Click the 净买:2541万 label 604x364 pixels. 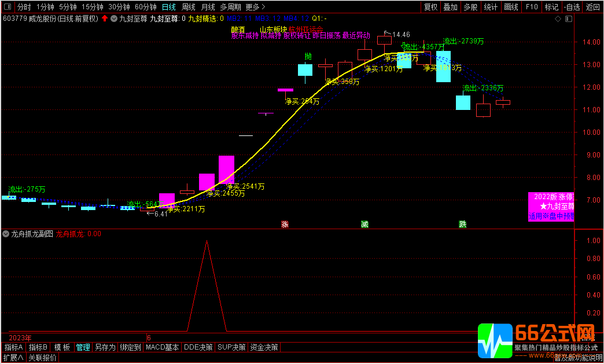[x=245, y=186]
